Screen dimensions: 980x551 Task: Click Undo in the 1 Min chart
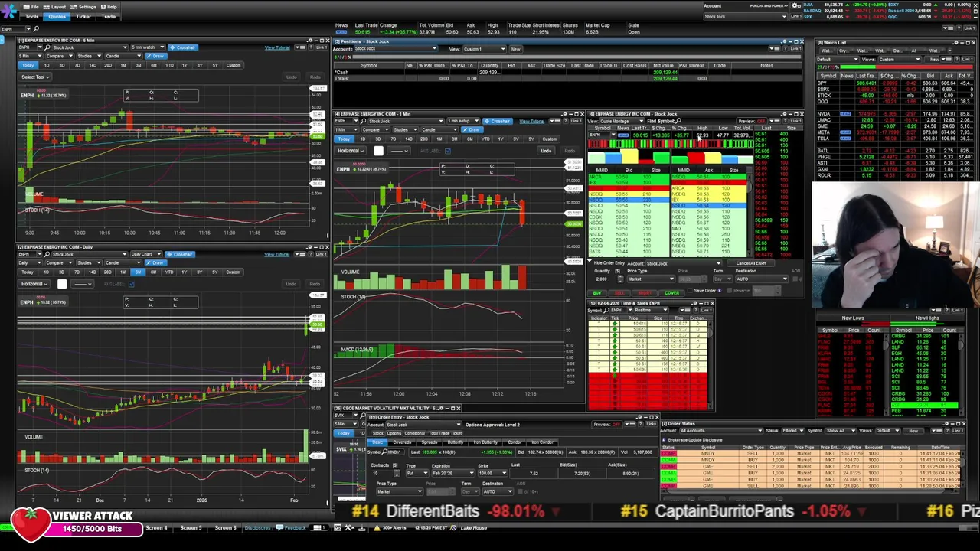click(x=546, y=151)
